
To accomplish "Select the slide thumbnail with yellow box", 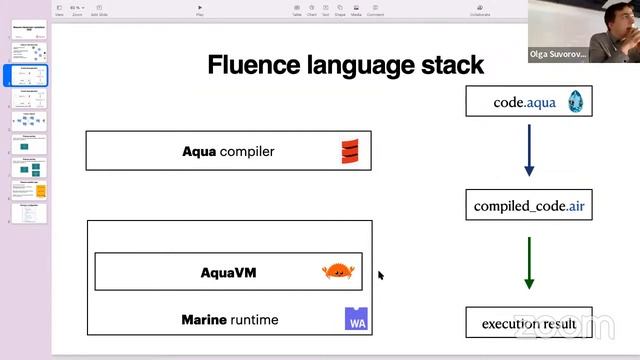I will pyautogui.click(x=29, y=190).
